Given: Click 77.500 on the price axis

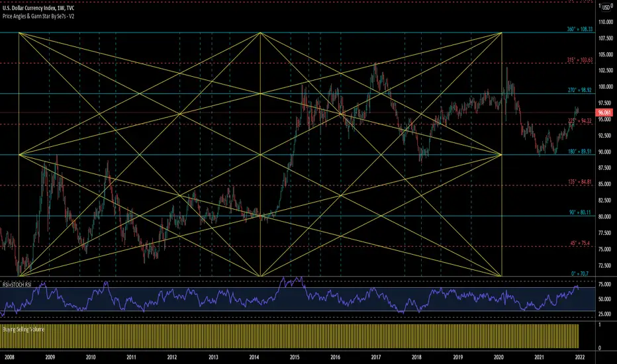Looking at the screenshot, I should pyautogui.click(x=606, y=233).
